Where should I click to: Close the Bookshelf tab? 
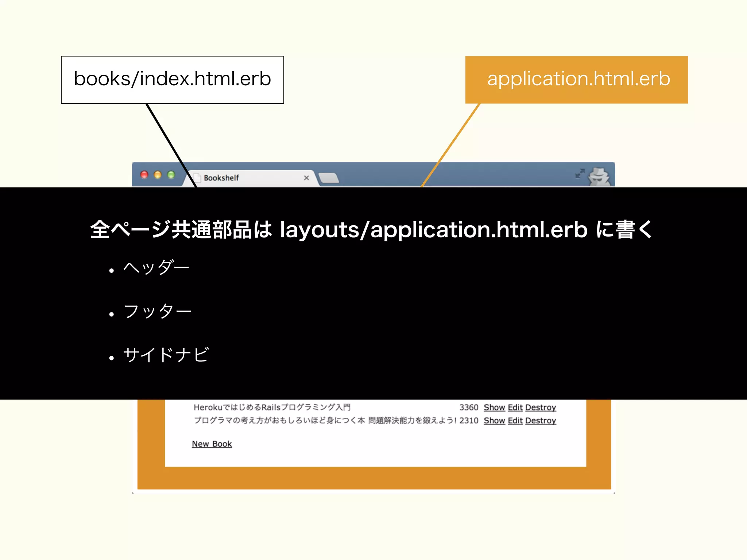coord(306,178)
